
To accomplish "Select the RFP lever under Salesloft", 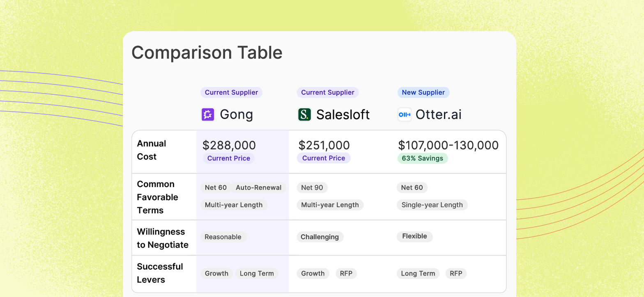I will pyautogui.click(x=346, y=273).
